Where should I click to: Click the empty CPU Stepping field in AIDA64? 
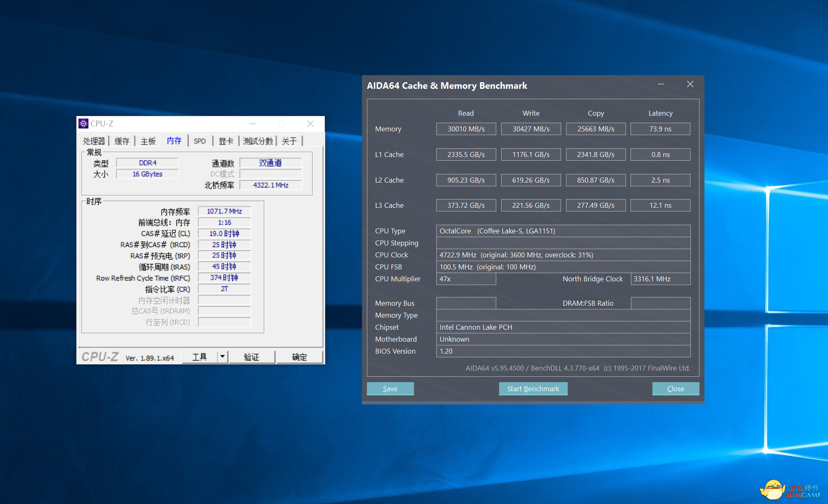[563, 243]
